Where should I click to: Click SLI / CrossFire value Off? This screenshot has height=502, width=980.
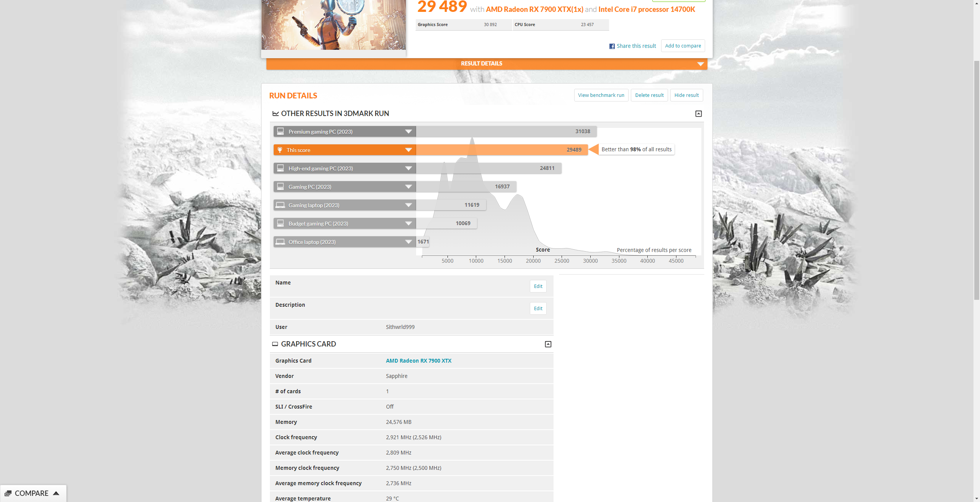pyautogui.click(x=390, y=407)
